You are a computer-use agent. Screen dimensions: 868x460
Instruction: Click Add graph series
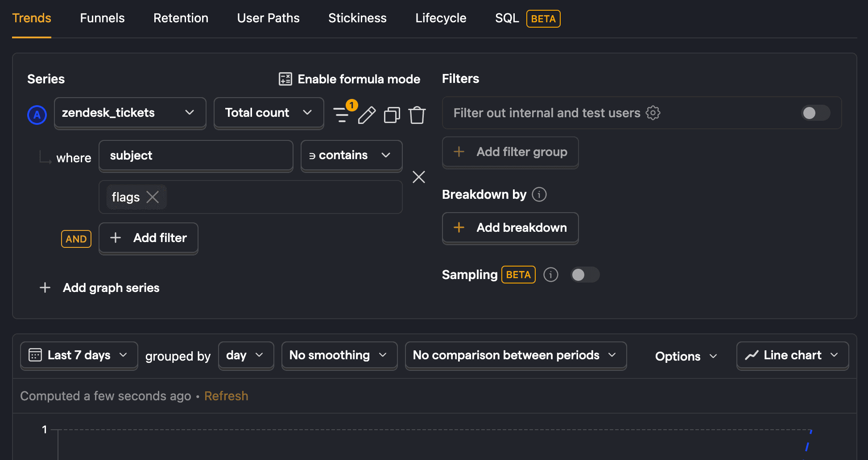coord(99,287)
